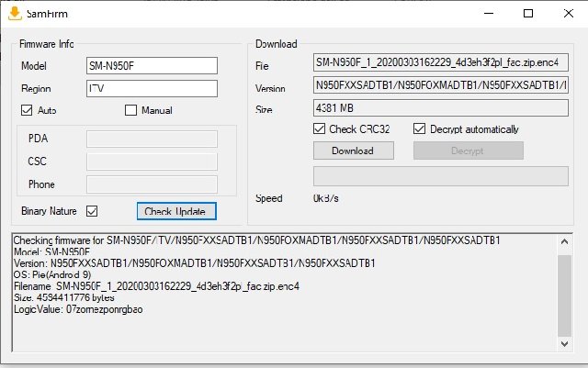Click the 'OS: Pie(Android 9)' log line
The height and width of the screenshot is (368, 588).
coord(52,274)
